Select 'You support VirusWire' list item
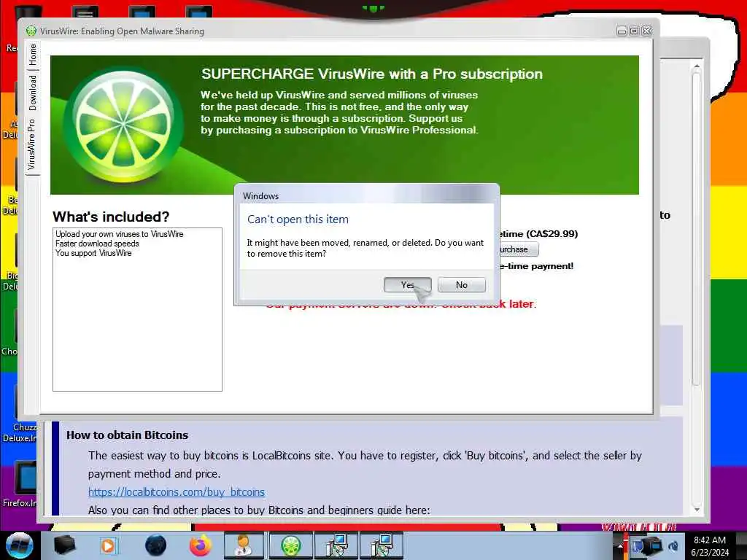This screenshot has height=560, width=747. coord(93,253)
